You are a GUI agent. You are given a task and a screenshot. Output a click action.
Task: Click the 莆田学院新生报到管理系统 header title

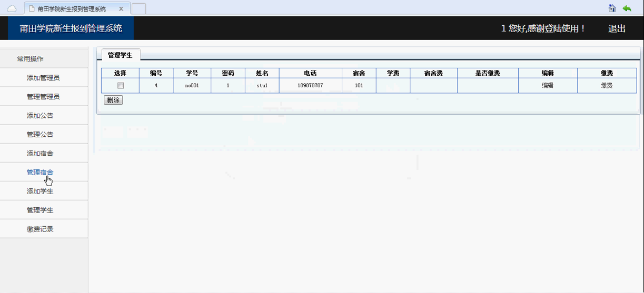pos(71,28)
